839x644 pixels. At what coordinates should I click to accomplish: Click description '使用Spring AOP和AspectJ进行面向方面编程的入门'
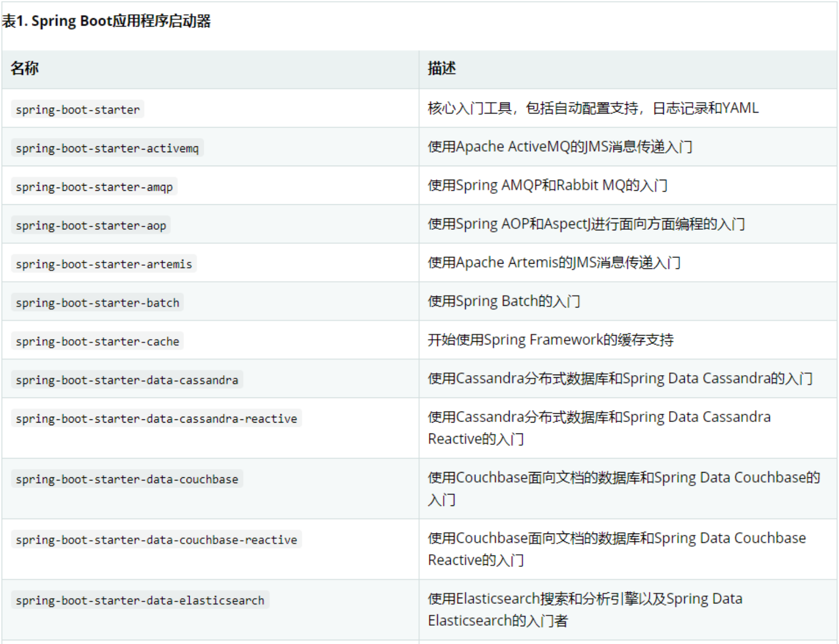coord(586,224)
